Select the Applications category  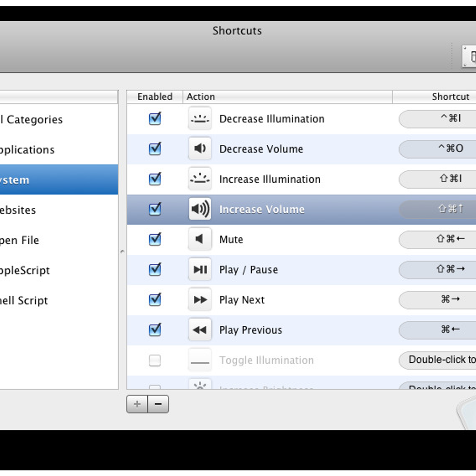coord(59,149)
